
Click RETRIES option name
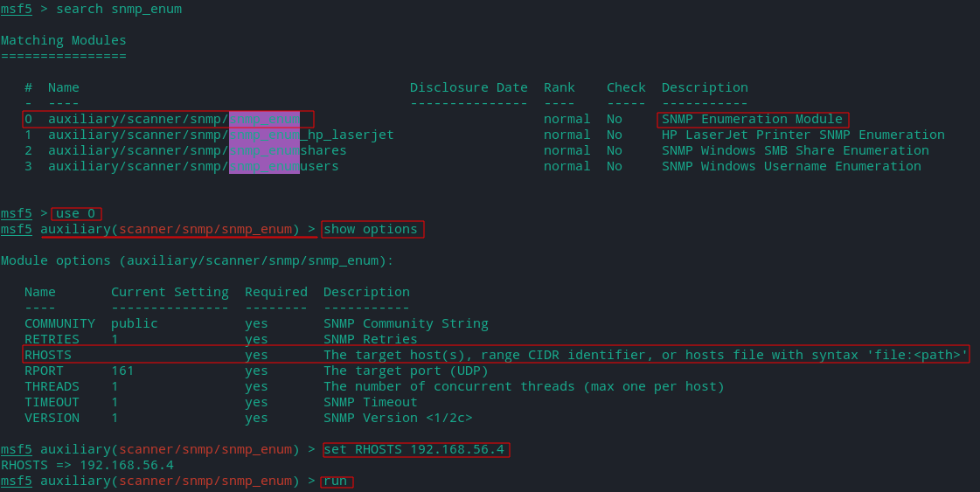pos(52,339)
